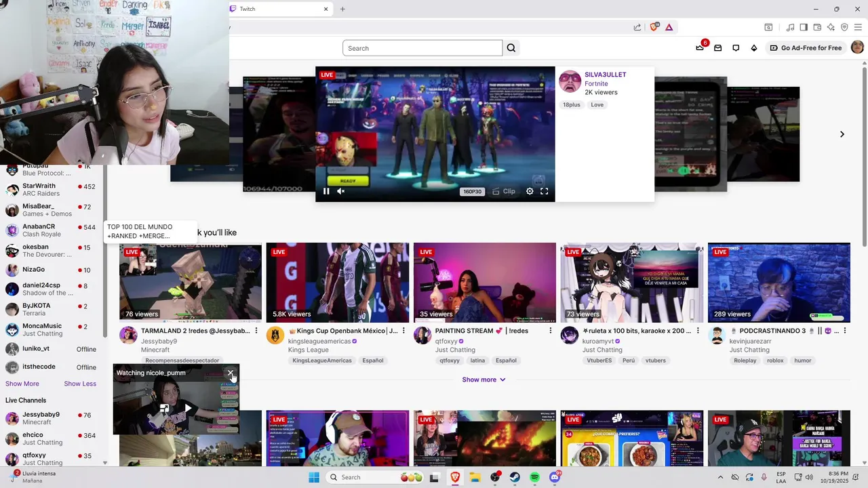The height and width of the screenshot is (488, 868).
Task: Open the Twitch Prime loot crown icon
Action: pyautogui.click(x=700, y=48)
